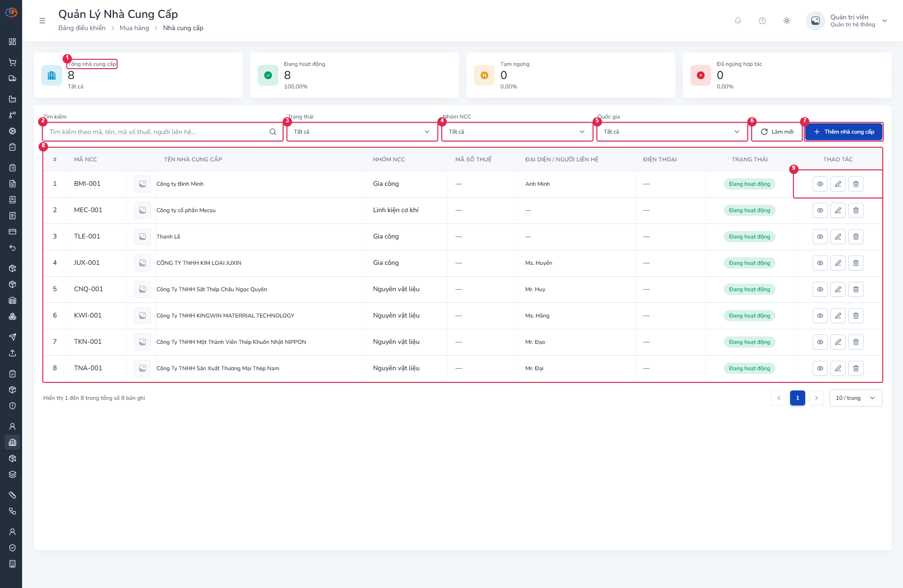Go to Mua hàng breadcrumb
Viewport: 903px width, 588px height.
[134, 28]
